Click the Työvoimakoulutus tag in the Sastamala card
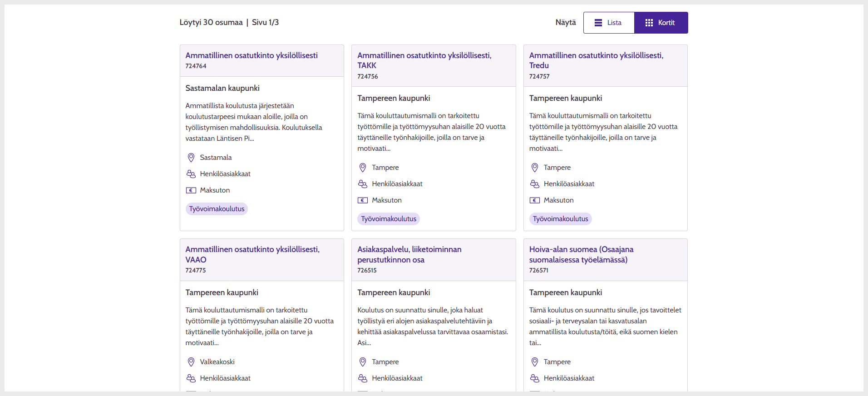This screenshot has height=396, width=868. click(217, 209)
